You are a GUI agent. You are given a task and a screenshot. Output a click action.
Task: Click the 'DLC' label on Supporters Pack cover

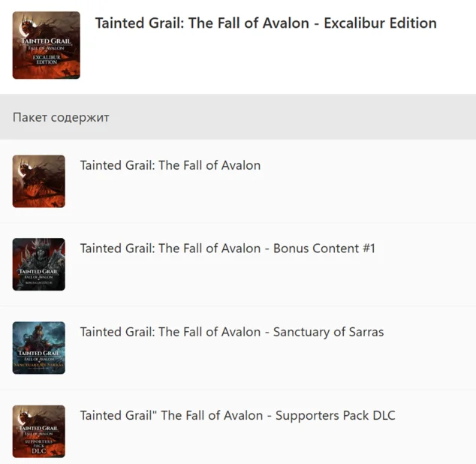point(39,450)
